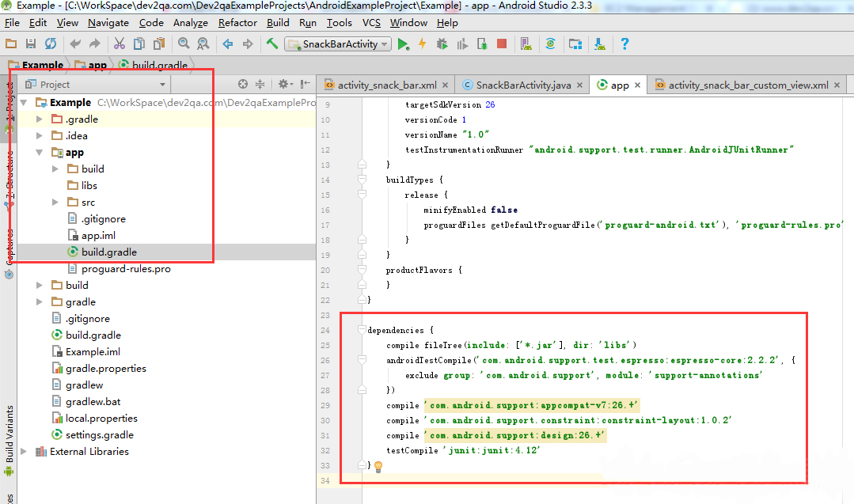Expand External Libraries node
The height and width of the screenshot is (504, 854).
pos(24,451)
